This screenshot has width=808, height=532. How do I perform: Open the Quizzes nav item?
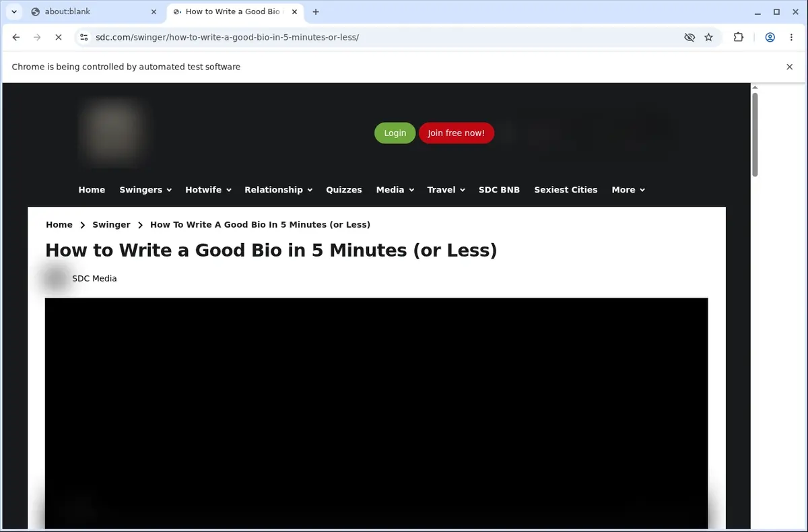344,190
